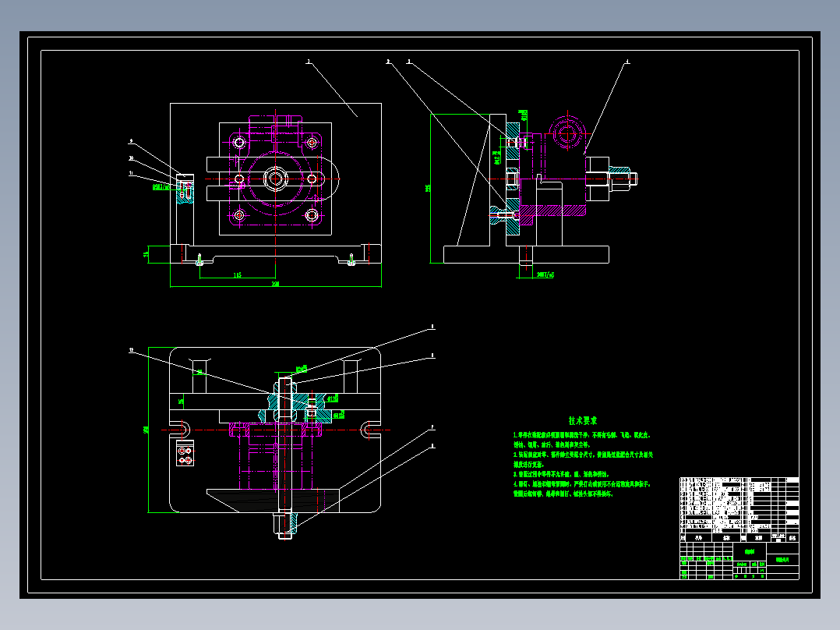Click first line of the technical requirements notes
The width and height of the screenshot is (840, 630).
[x=581, y=435]
